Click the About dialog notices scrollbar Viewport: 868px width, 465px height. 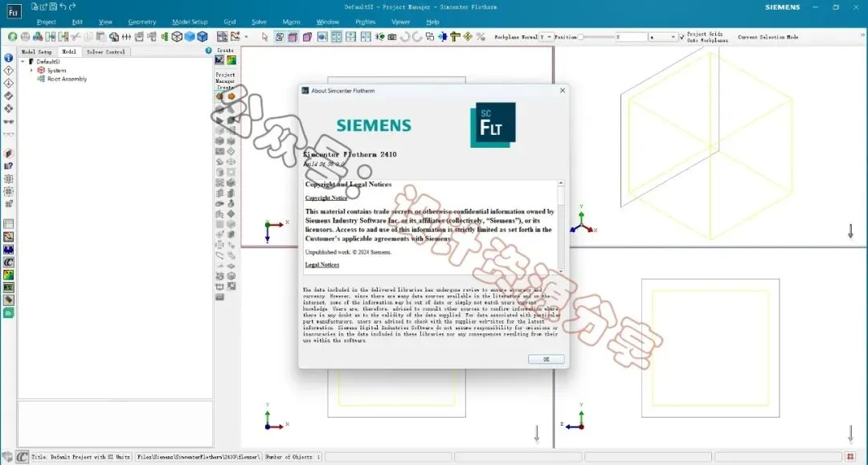click(x=561, y=226)
